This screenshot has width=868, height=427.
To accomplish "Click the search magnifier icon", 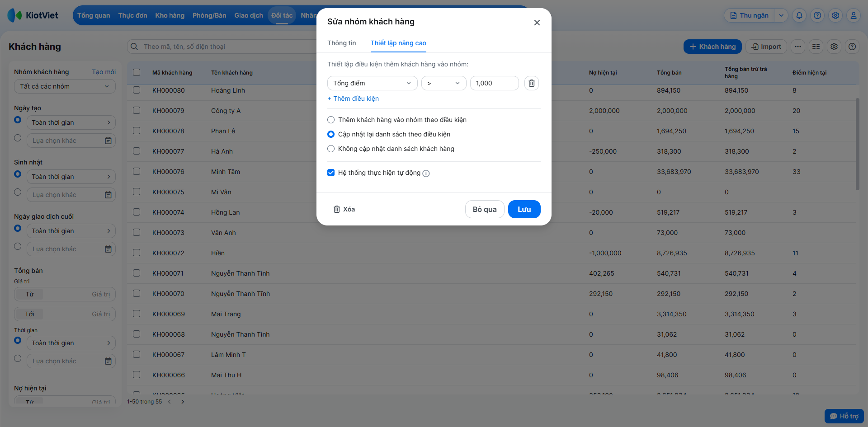I will (134, 47).
